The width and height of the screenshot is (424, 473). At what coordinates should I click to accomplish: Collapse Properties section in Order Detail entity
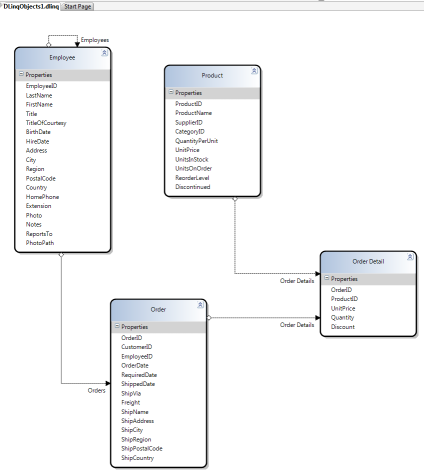pyautogui.click(x=326, y=278)
